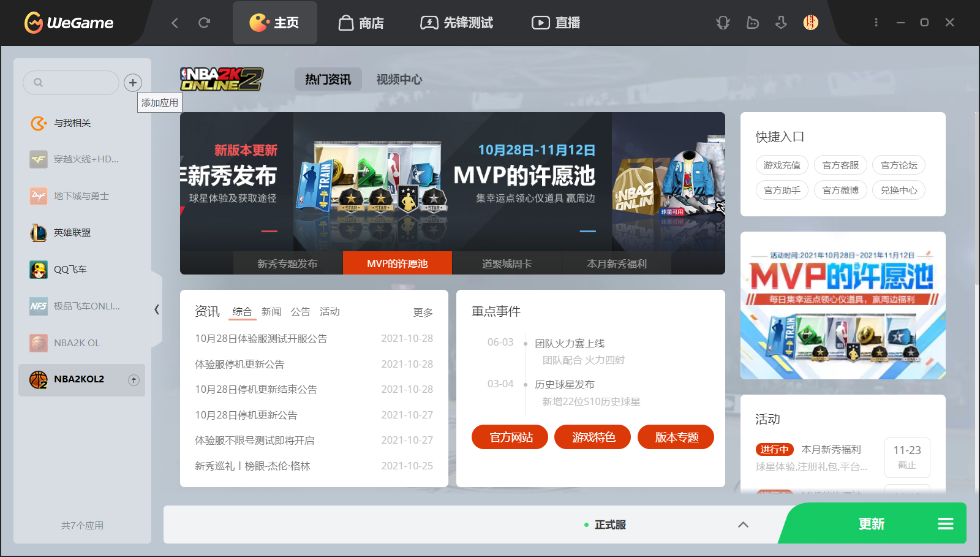Screen dimensions: 980x557
Task: Click the sidebar search input field
Action: 71,83
